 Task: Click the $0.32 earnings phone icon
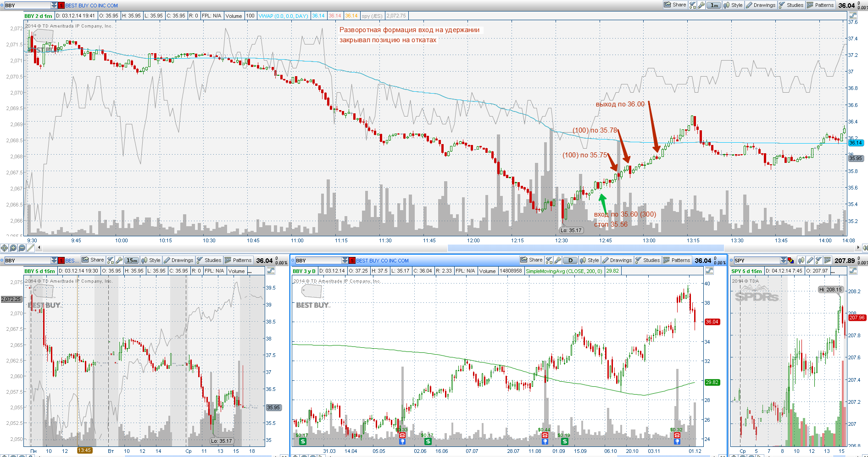677,435
